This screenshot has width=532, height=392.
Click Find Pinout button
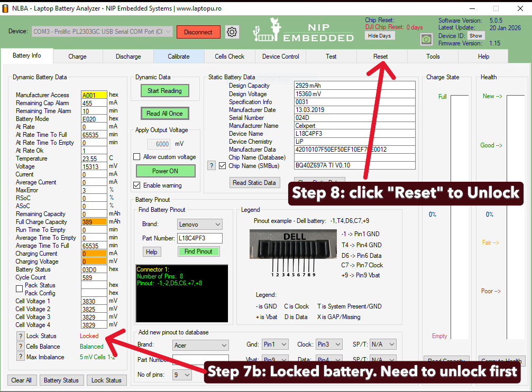[x=198, y=251]
